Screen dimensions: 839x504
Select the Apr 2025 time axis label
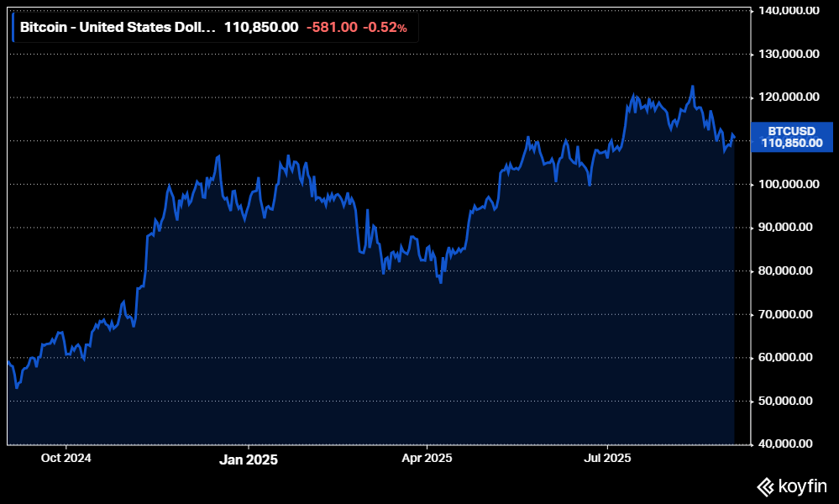click(x=427, y=459)
